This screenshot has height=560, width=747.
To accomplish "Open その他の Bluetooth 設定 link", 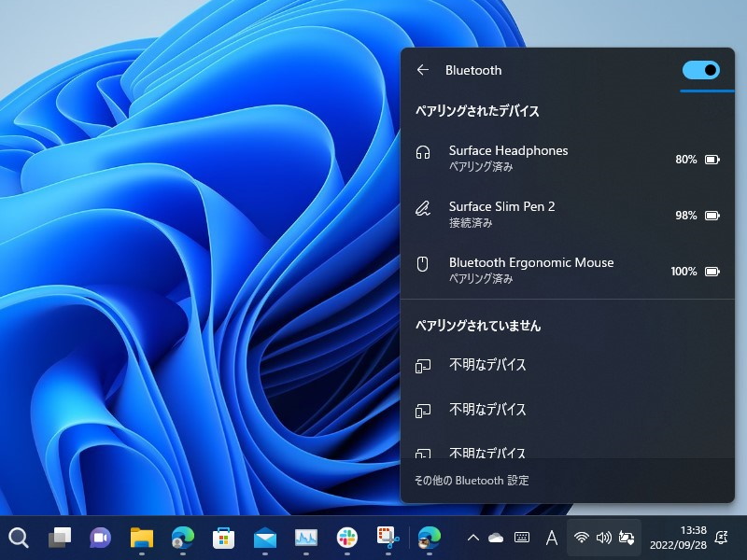I will (x=471, y=480).
